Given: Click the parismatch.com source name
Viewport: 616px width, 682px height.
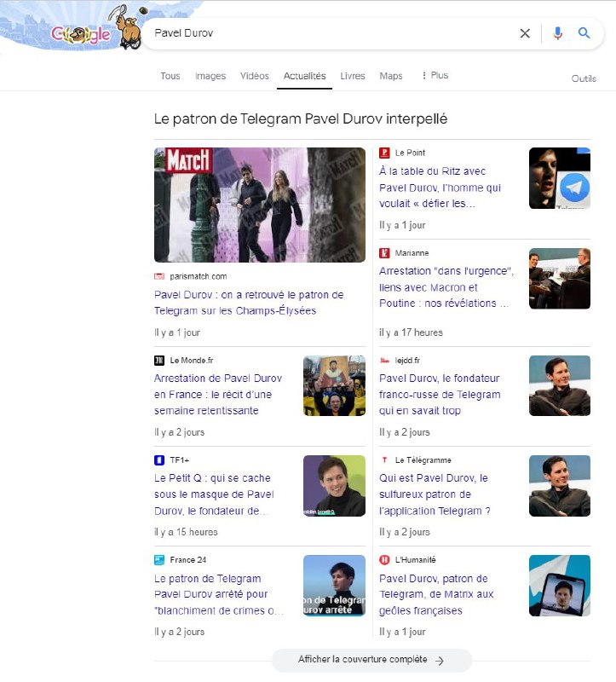Looking at the screenshot, I should pos(199,276).
